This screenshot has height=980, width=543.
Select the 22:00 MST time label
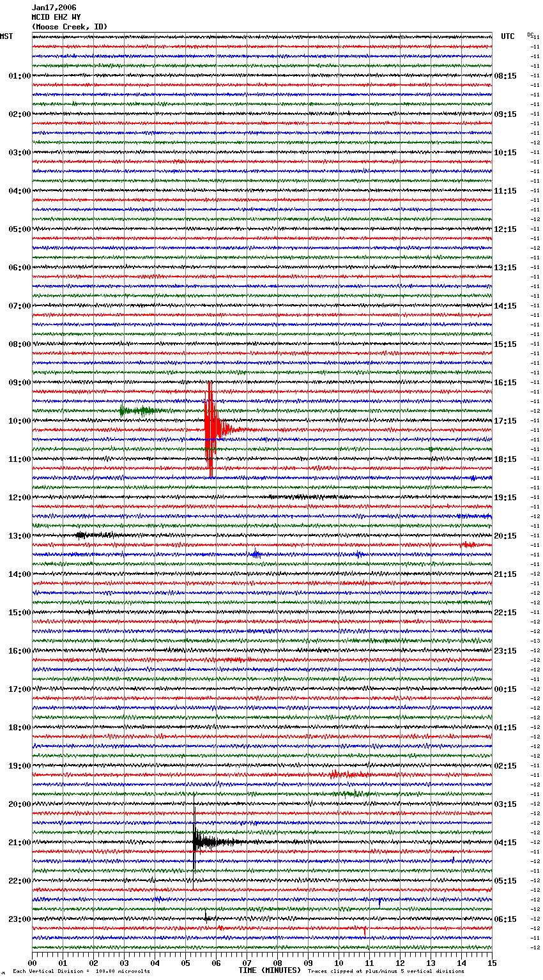[19, 881]
